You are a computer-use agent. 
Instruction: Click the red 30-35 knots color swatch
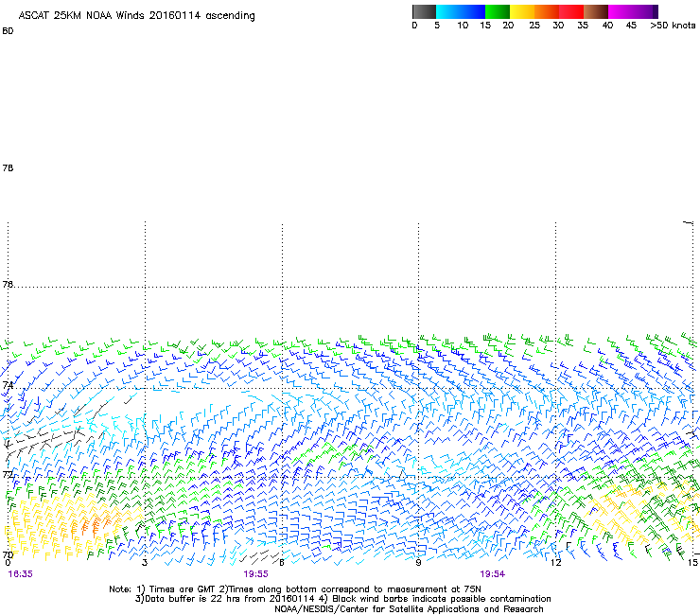click(571, 11)
